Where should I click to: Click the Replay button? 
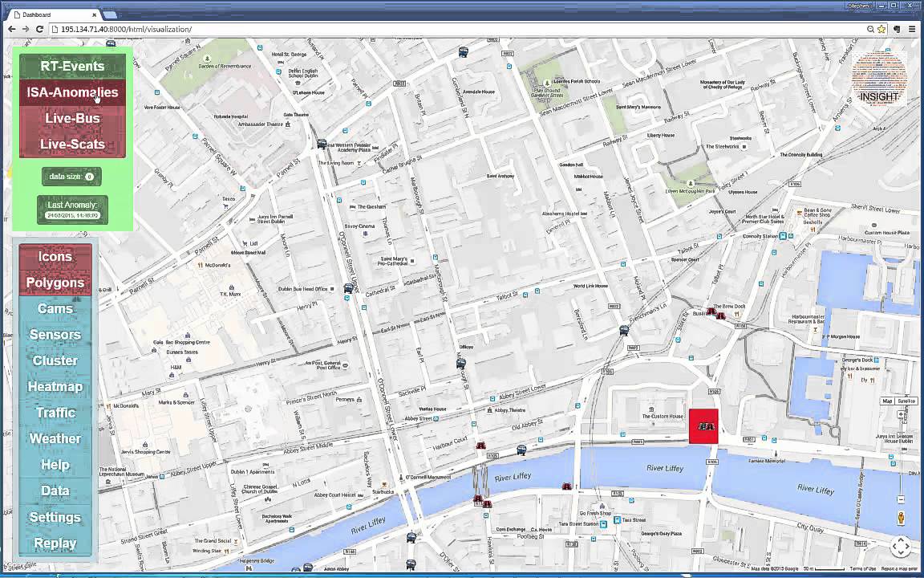tap(55, 543)
